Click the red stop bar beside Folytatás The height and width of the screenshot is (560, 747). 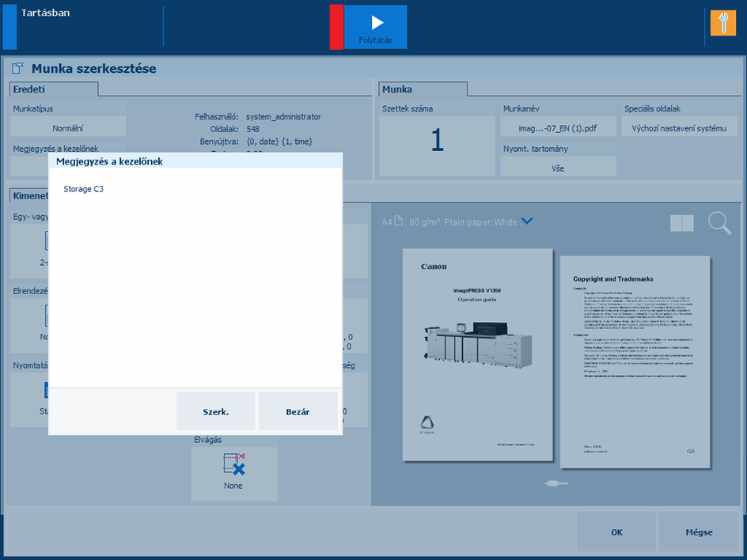point(336,27)
